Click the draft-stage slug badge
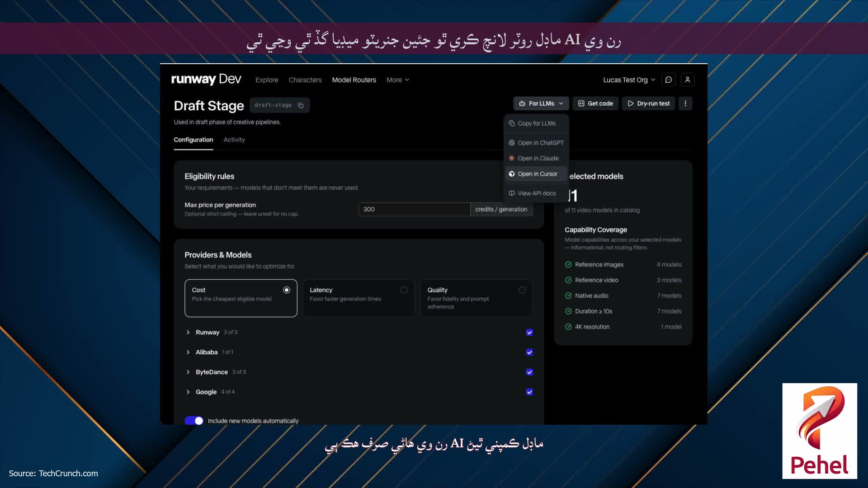This screenshot has width=868, height=488. click(x=279, y=105)
